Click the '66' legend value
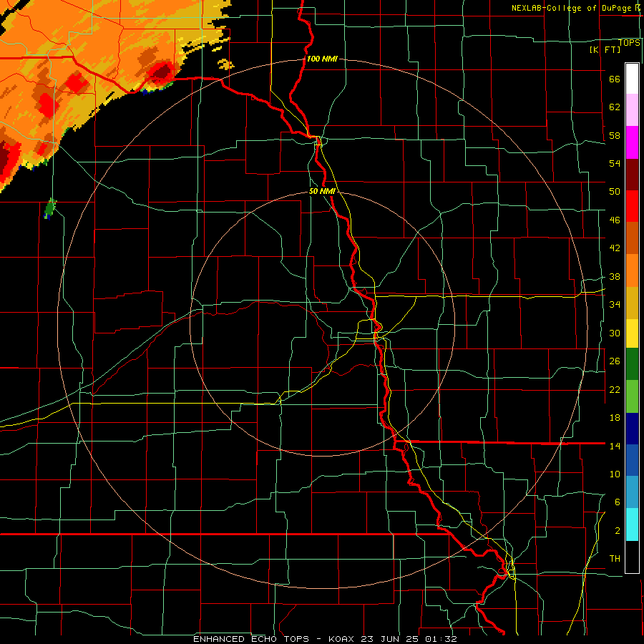Image resolution: width=644 pixels, height=644 pixels. point(615,79)
